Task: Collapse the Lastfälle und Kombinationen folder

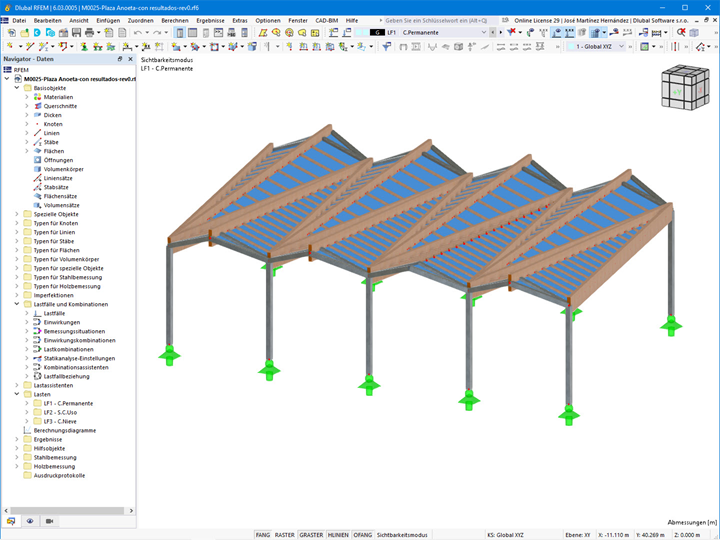Action: point(16,304)
